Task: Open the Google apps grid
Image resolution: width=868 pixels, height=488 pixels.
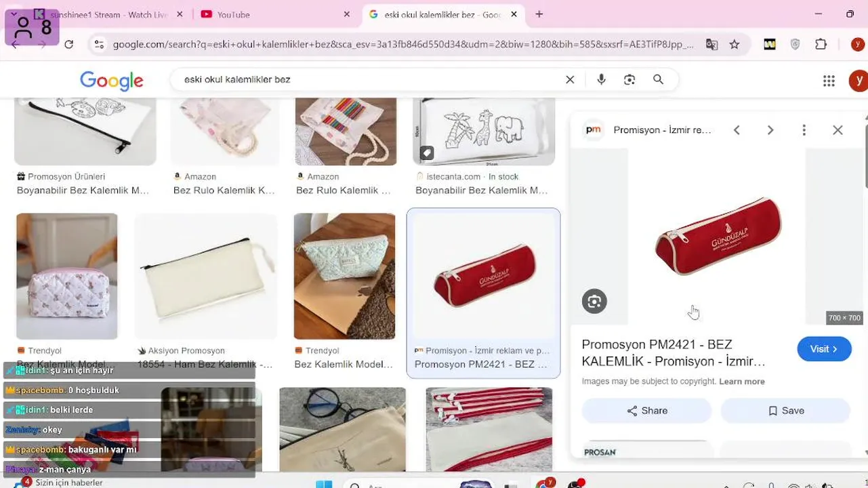Action: [829, 81]
